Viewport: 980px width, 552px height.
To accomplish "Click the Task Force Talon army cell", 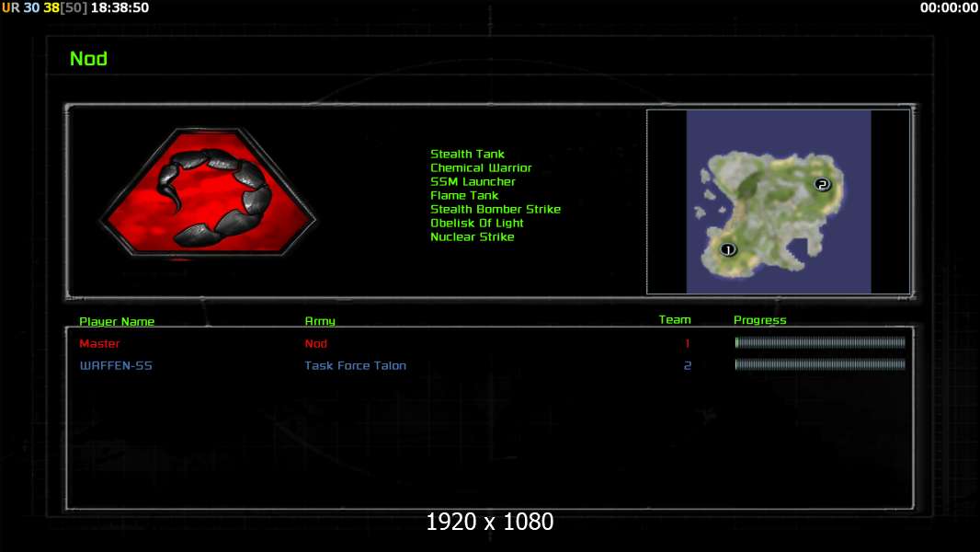I will tap(355, 366).
